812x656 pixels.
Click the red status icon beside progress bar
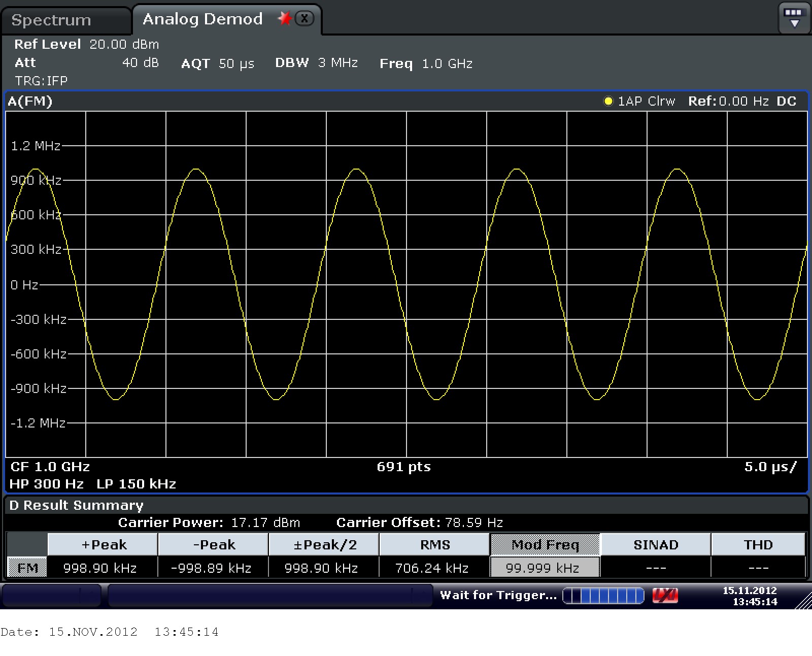tap(665, 595)
